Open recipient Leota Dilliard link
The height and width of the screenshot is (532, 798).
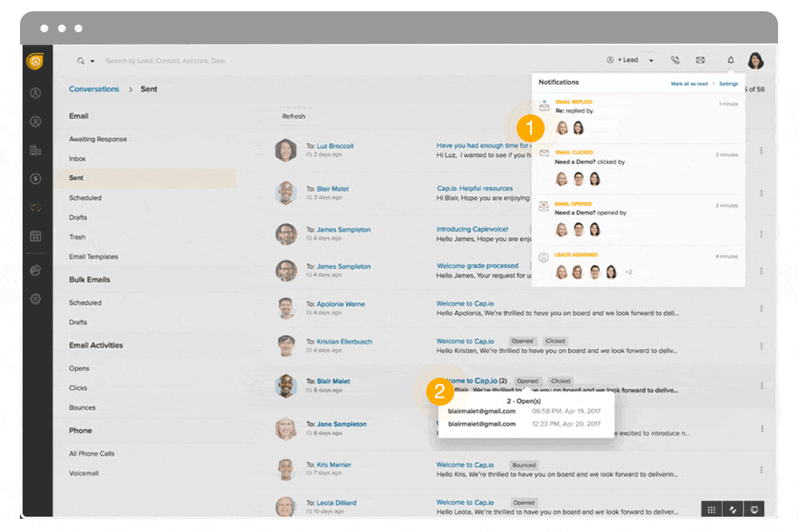(336, 503)
